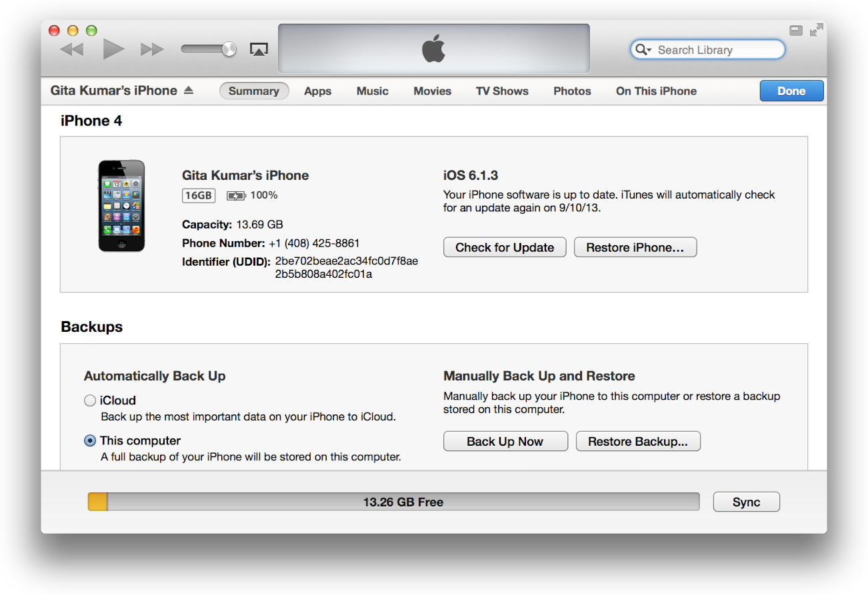Click the Restore iPhone… button
The image size is (868, 595).
(635, 247)
